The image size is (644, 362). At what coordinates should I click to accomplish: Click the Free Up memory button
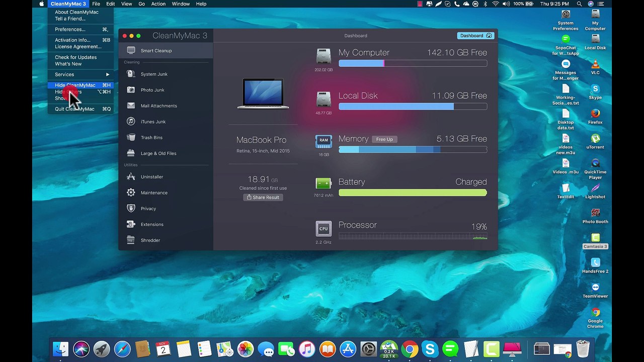384,139
